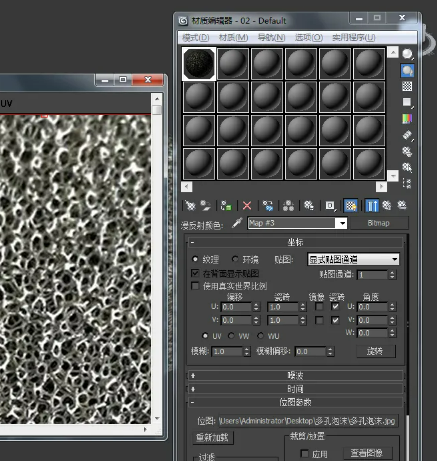Toggle Show End Result icon
Viewport: 437px width, 461px height.
pos(372,206)
